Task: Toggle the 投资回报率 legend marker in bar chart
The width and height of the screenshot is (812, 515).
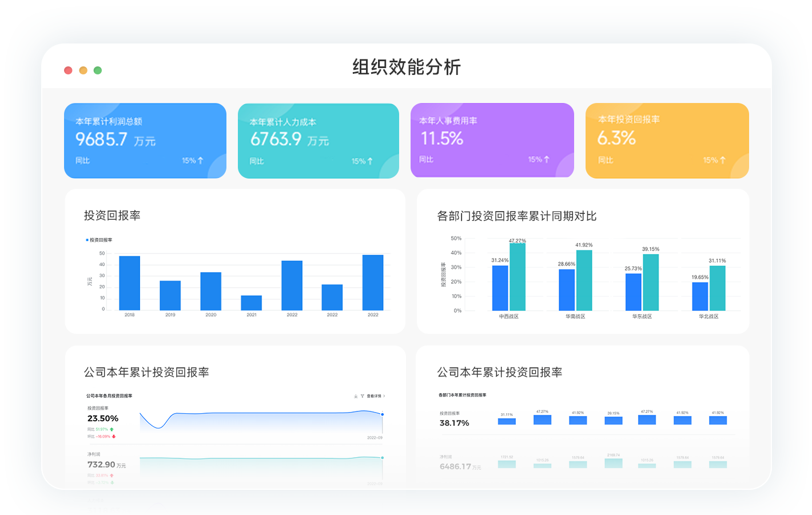Action: coord(87,240)
